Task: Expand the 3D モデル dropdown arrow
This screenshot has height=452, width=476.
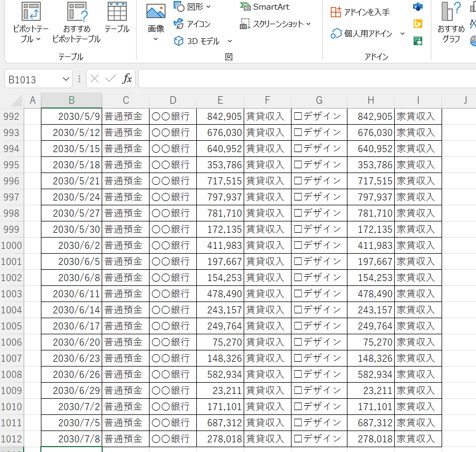Action: 230,41
